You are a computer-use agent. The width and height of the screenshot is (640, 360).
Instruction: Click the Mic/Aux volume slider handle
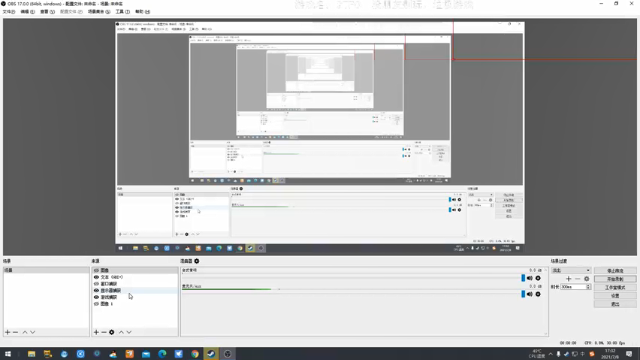coord(523,294)
